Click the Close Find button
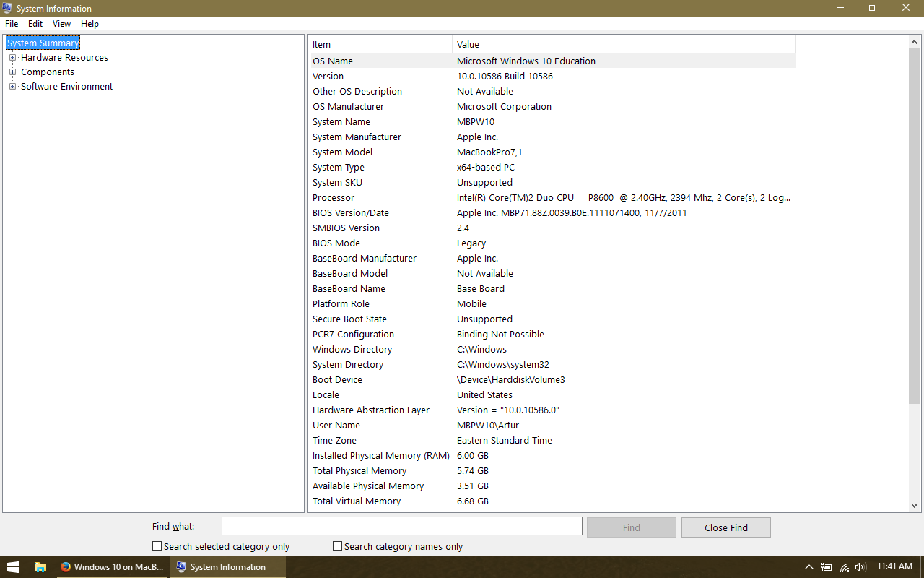 (x=726, y=527)
